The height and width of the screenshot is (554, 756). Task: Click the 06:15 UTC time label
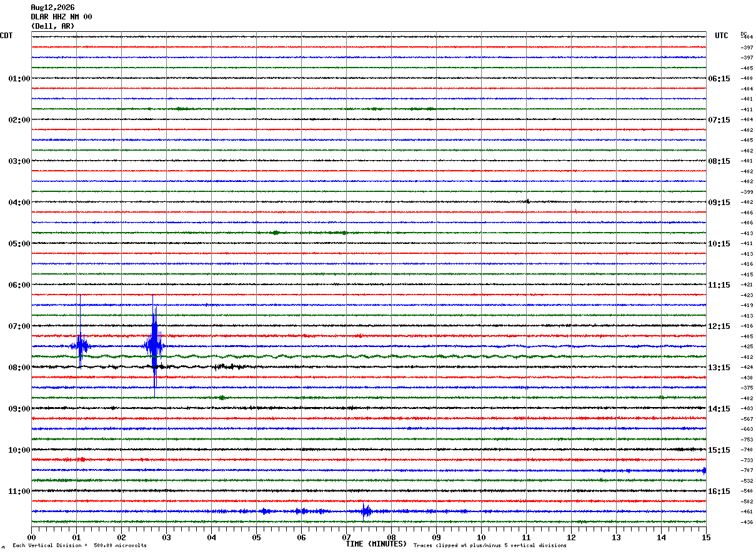pos(719,79)
